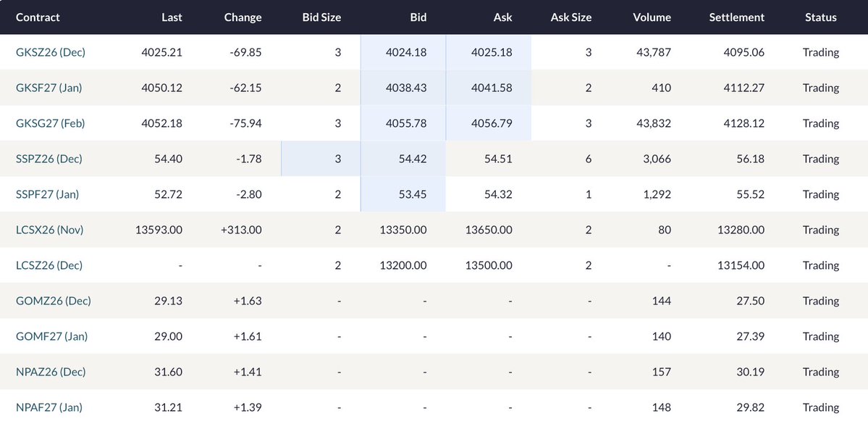This screenshot has width=868, height=424.
Task: Click the last price 31.60
Action: 168,371
